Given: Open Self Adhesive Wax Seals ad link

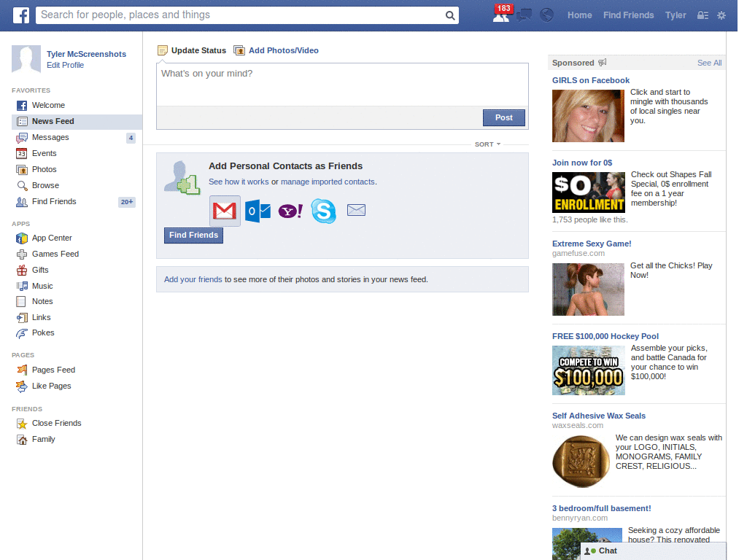Looking at the screenshot, I should tap(599, 416).
